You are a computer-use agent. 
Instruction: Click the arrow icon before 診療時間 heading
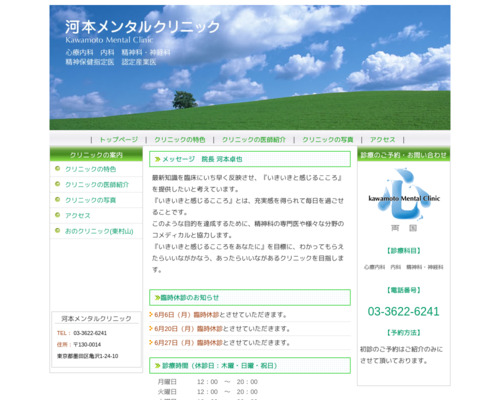[x=158, y=366]
